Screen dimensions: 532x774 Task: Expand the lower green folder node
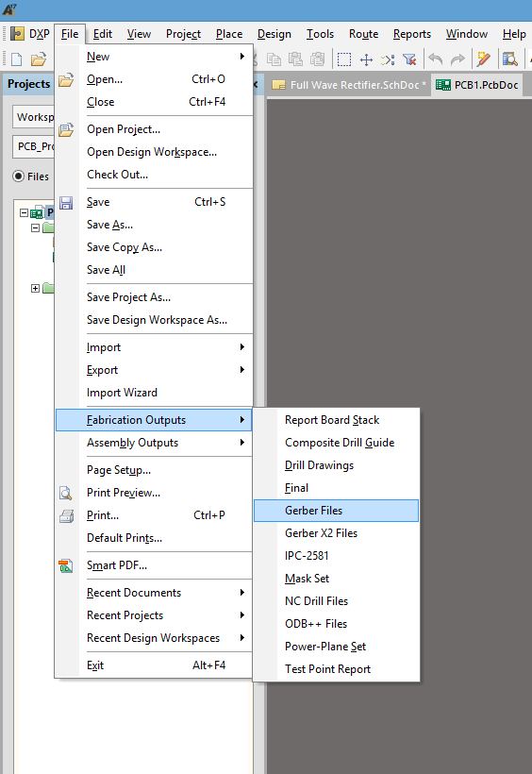[x=35, y=288]
